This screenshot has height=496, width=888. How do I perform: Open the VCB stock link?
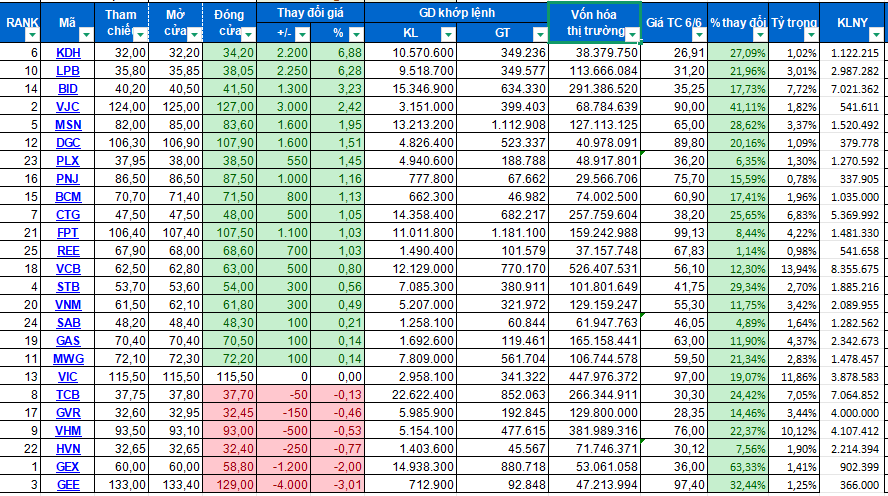(68, 269)
